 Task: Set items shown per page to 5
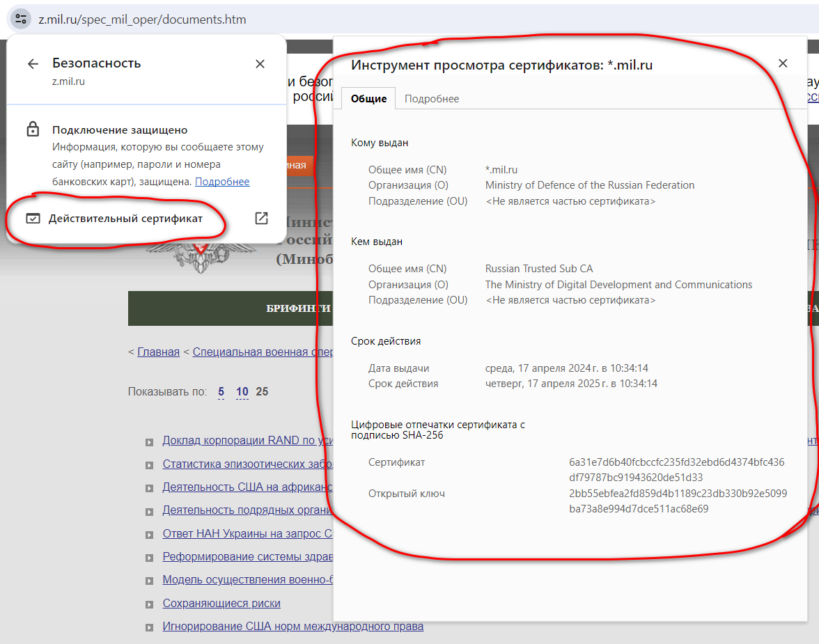(x=221, y=392)
